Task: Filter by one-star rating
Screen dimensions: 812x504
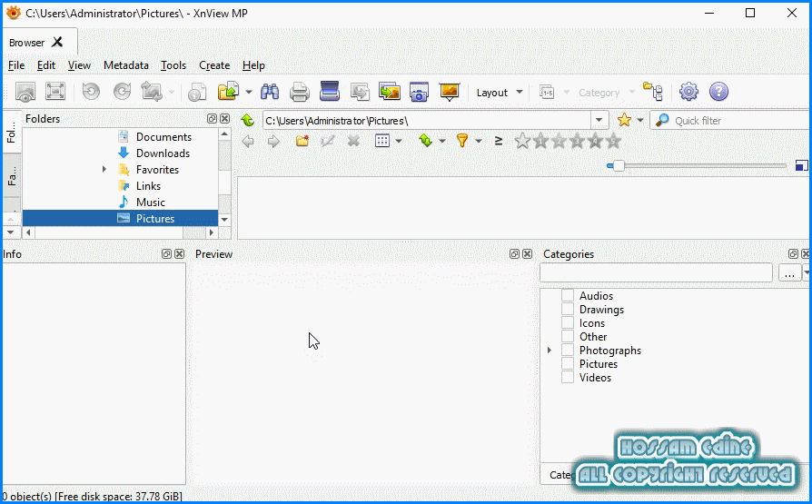Action: tap(540, 141)
